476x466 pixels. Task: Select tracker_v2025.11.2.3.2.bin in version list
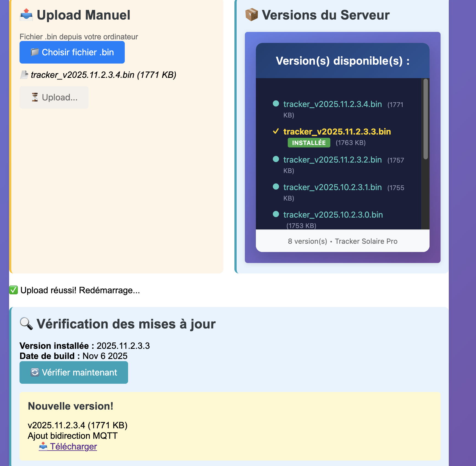point(333,160)
